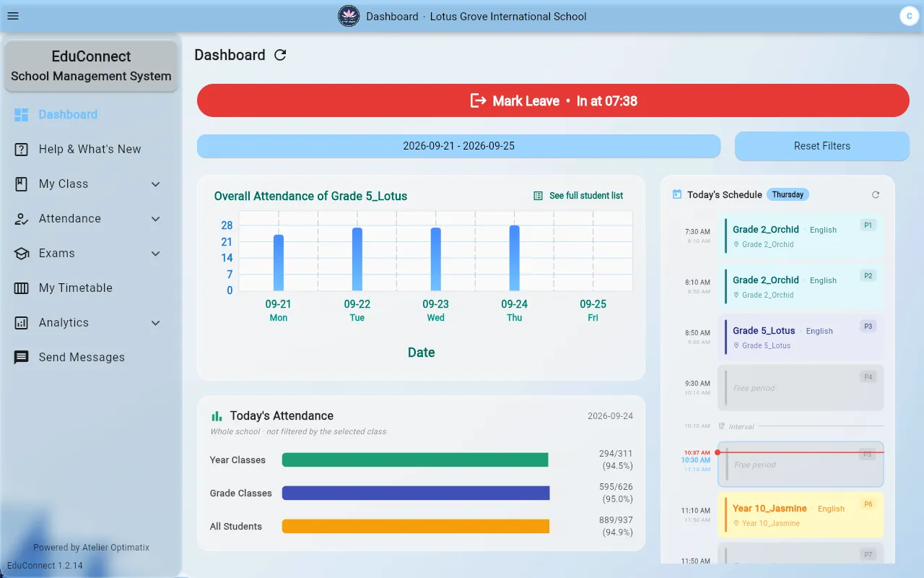Screen dimensions: 924x578
Task: Click the Help question mark icon
Action: tap(22, 149)
